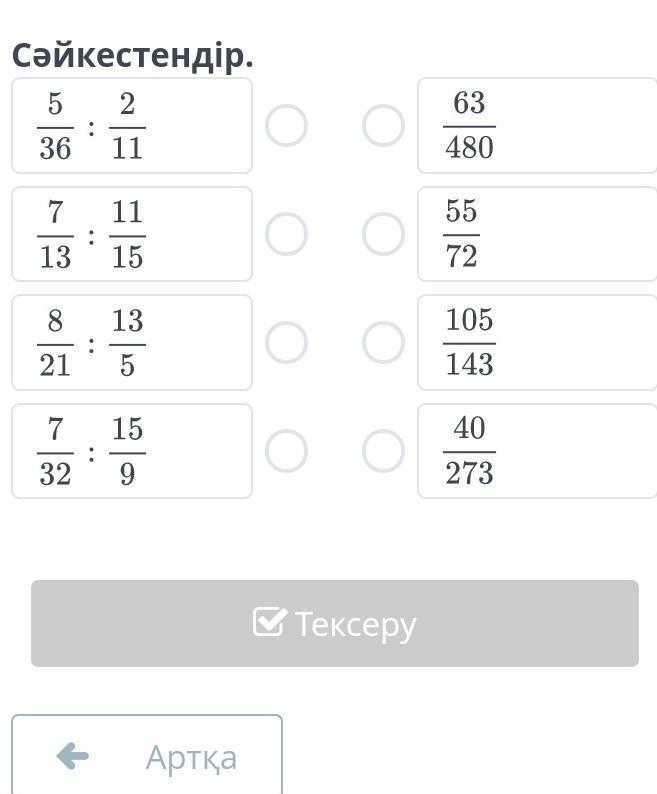Select radio button beside answer 55/72
The width and height of the screenshot is (657, 794).
(383, 234)
